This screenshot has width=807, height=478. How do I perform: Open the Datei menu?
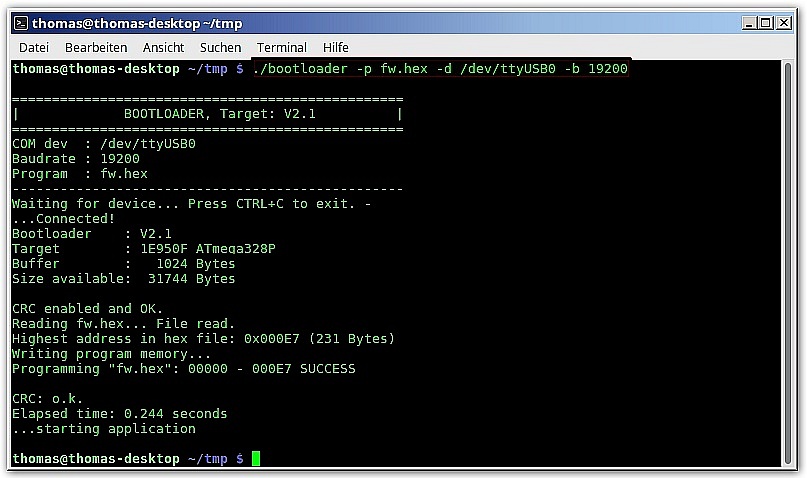point(34,47)
